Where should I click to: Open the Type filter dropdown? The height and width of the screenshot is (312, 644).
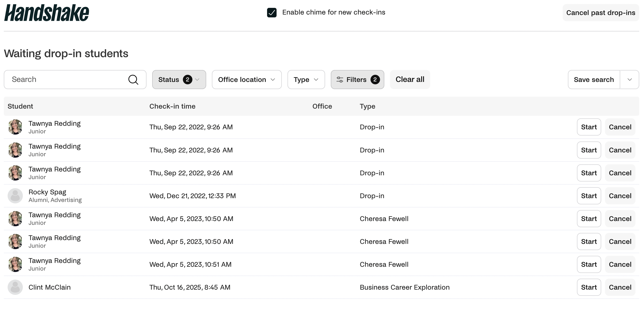[306, 80]
